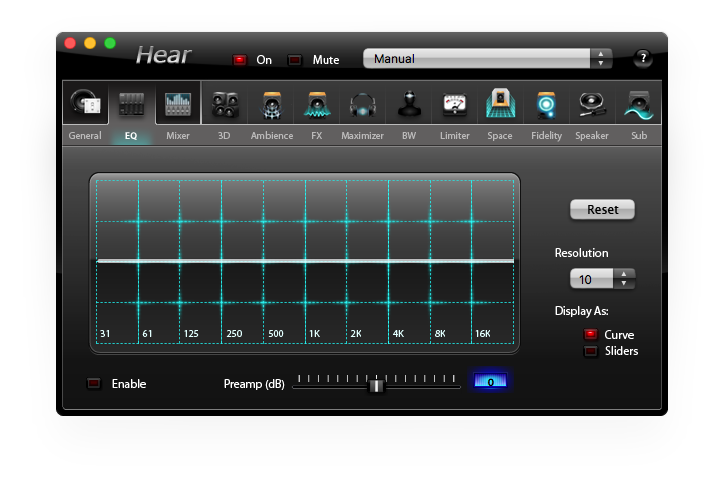This screenshot has height=496, width=724.
Task: Open the 3D sound icon
Action: 224,105
